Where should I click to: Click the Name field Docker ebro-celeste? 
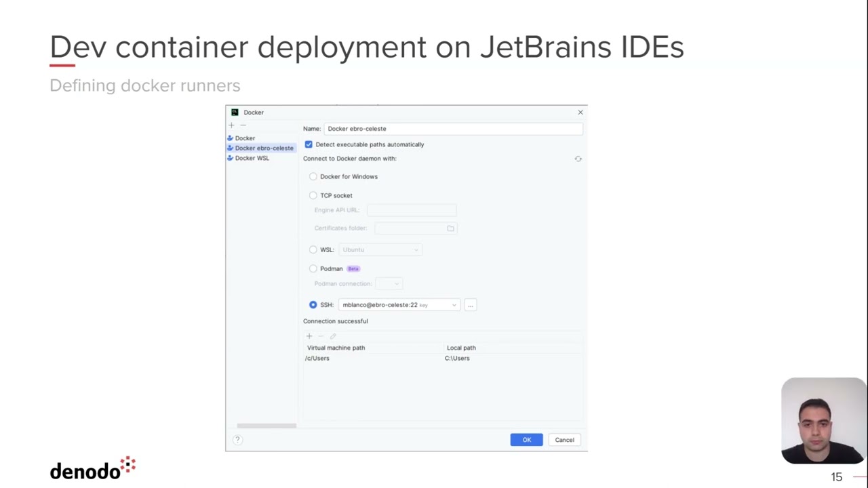(x=453, y=129)
